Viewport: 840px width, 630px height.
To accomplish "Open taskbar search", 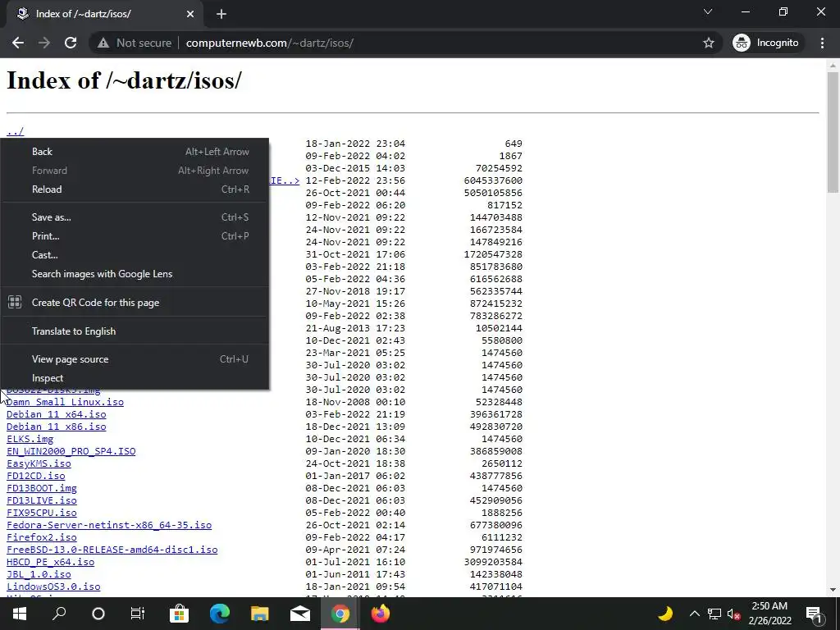I will pyautogui.click(x=59, y=614).
